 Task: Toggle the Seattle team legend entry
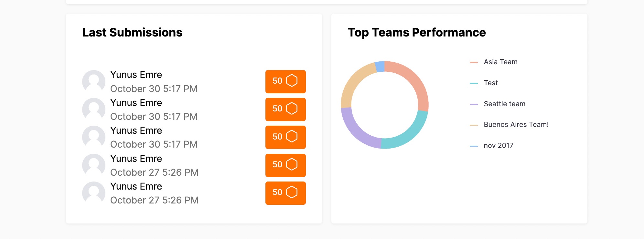click(x=504, y=104)
